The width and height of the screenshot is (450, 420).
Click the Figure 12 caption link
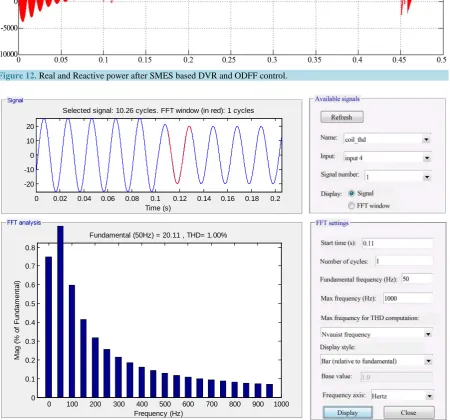pos(17,76)
